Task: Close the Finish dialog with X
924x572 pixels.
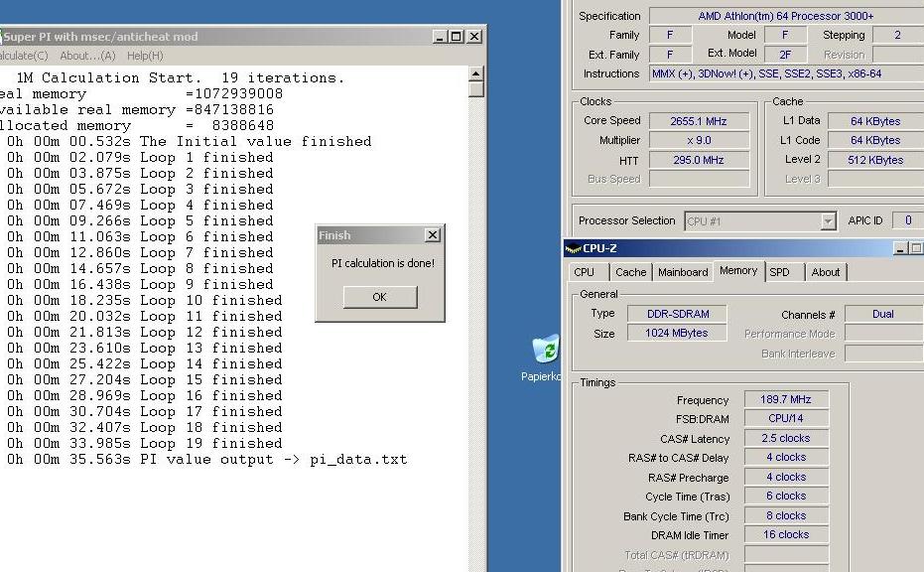Action: coord(433,234)
